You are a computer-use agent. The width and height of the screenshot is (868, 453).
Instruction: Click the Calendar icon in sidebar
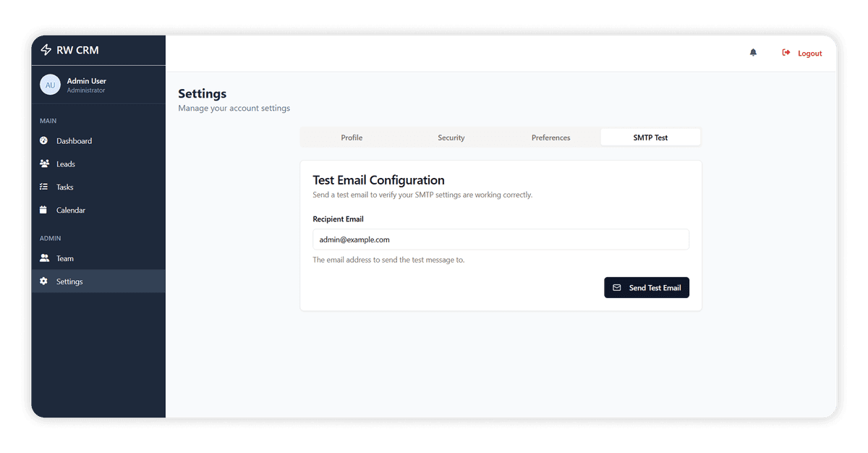coord(43,210)
